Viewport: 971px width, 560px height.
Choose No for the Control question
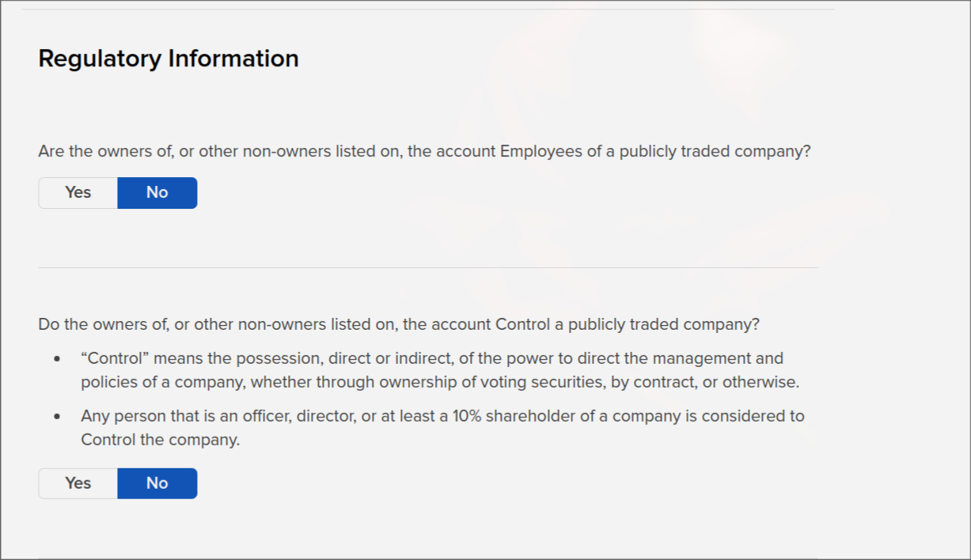157,483
